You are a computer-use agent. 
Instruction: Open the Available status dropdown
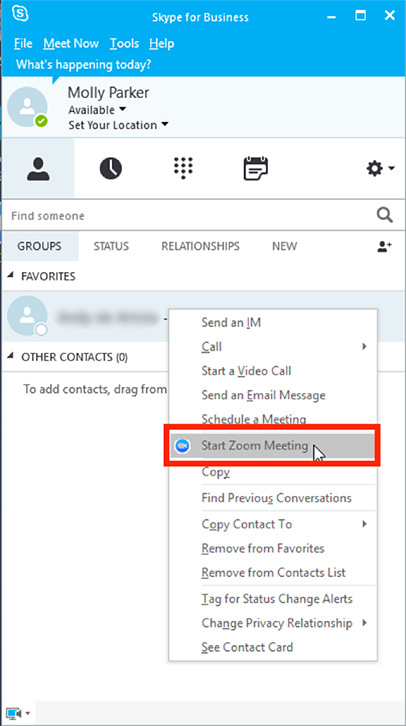97,110
